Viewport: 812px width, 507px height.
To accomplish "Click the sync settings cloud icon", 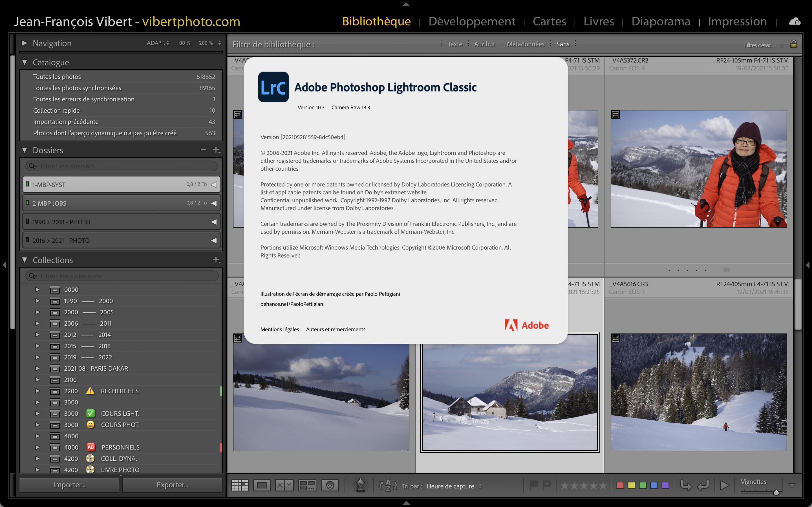I will click(795, 21).
